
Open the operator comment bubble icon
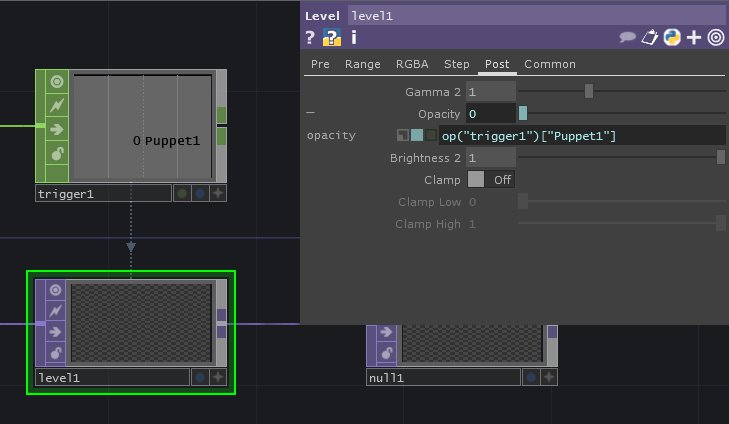(628, 38)
